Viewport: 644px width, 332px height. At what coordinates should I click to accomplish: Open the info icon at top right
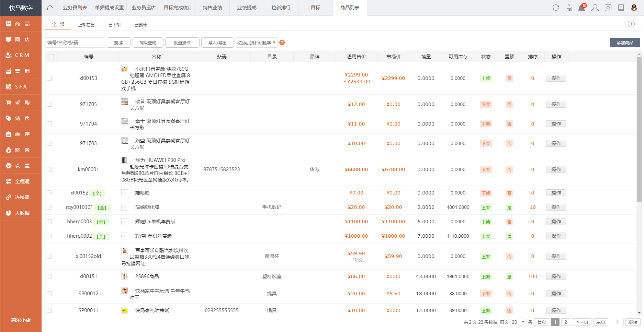pos(631,24)
